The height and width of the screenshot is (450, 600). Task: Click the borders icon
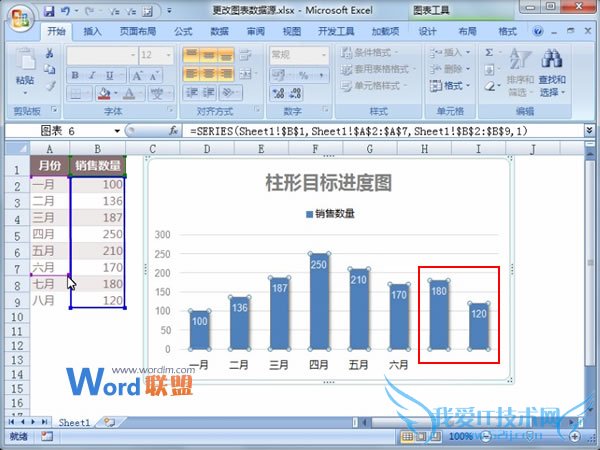76,93
